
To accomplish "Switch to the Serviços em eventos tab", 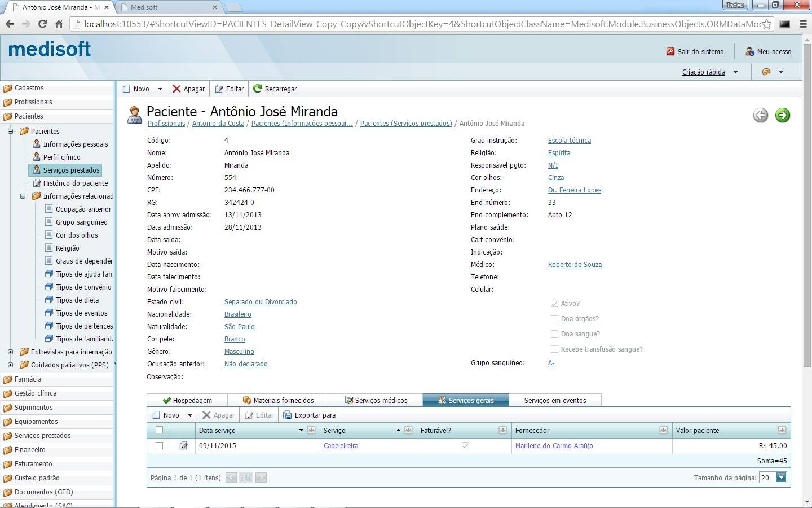I will [555, 400].
